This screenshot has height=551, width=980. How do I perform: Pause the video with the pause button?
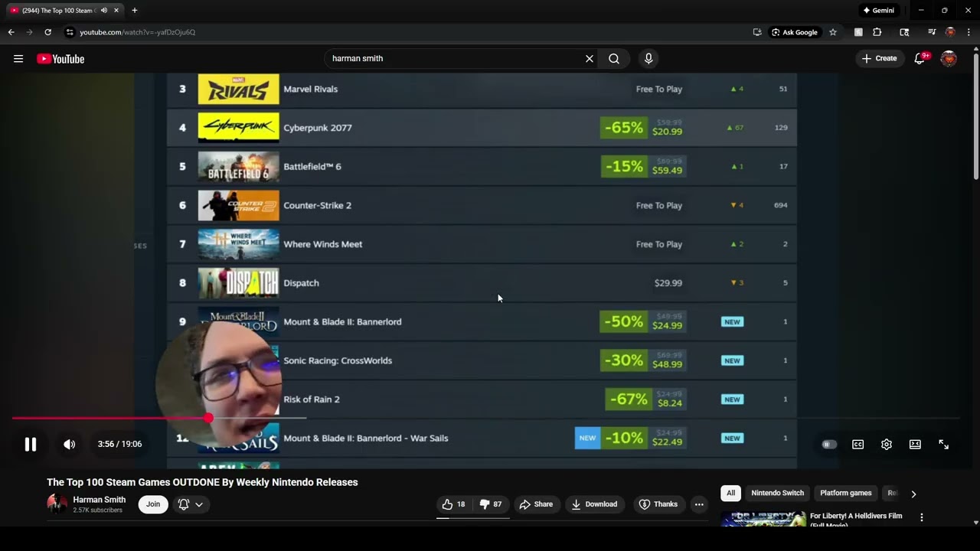click(x=31, y=444)
